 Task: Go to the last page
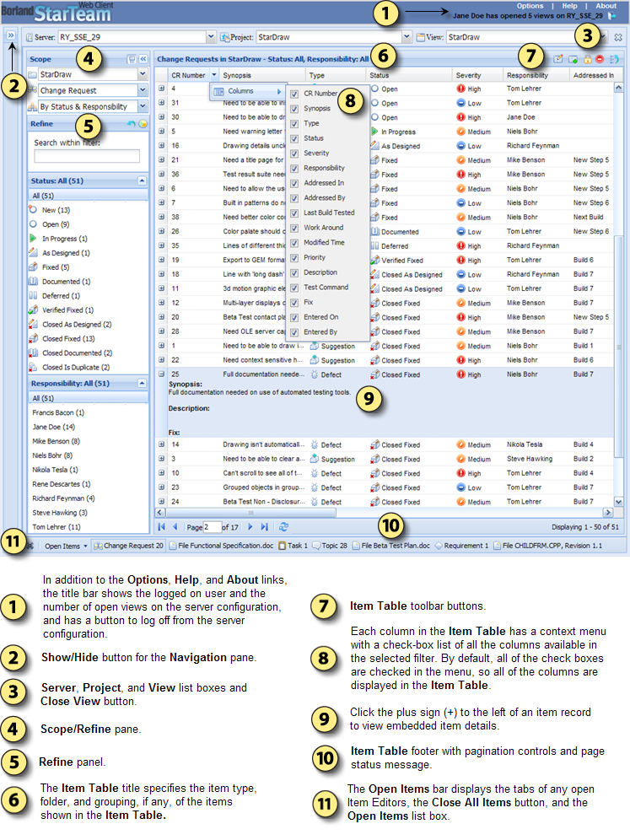pyautogui.click(x=264, y=527)
